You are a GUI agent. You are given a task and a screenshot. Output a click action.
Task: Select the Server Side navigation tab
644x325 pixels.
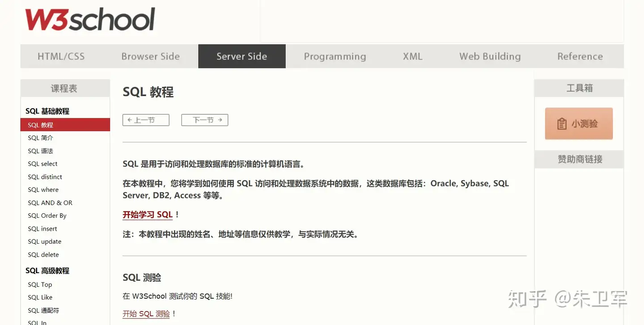241,56
